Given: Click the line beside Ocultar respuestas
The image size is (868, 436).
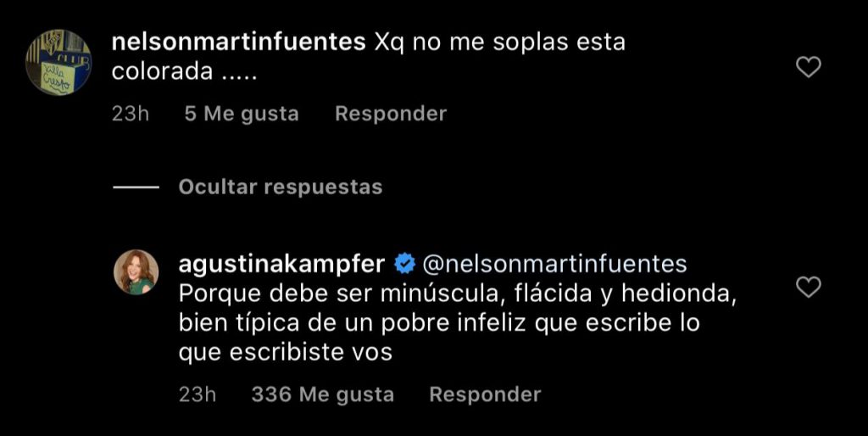Looking at the screenshot, I should [x=135, y=187].
